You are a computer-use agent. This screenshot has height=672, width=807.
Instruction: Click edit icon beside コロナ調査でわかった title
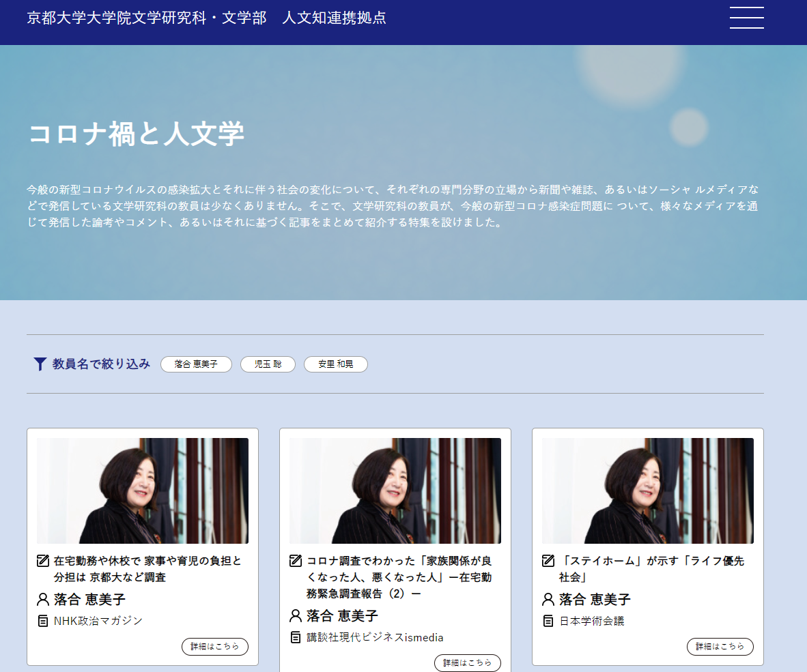296,560
